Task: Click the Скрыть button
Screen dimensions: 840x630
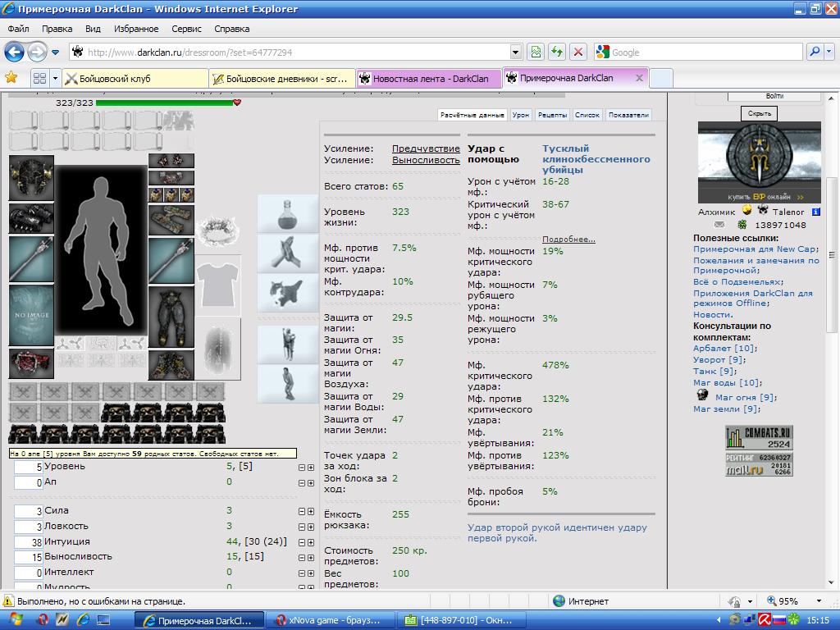Action: 759,113
